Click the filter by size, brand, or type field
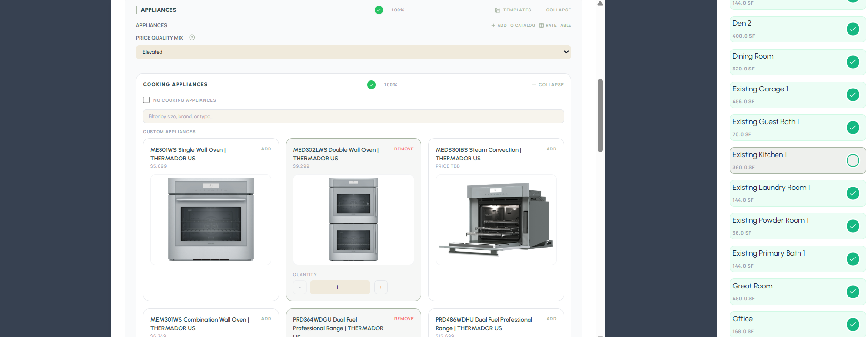The image size is (868, 337). pos(353,117)
